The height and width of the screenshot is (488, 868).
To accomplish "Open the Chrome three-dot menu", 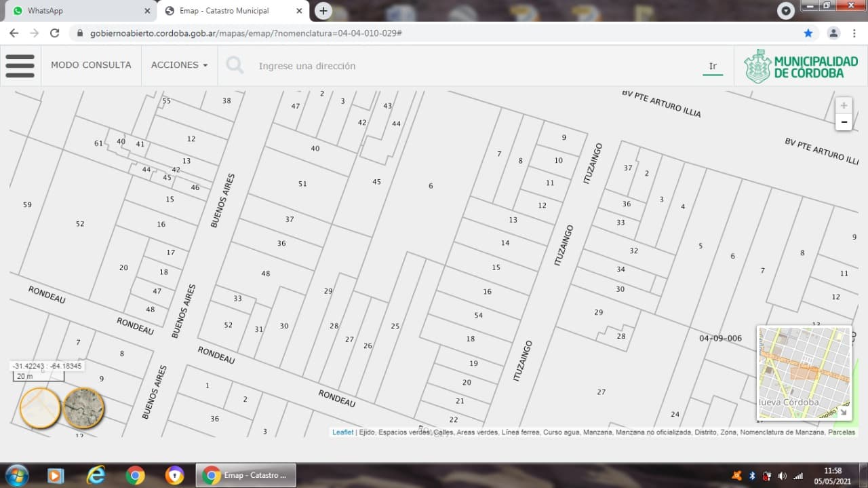I will [855, 33].
